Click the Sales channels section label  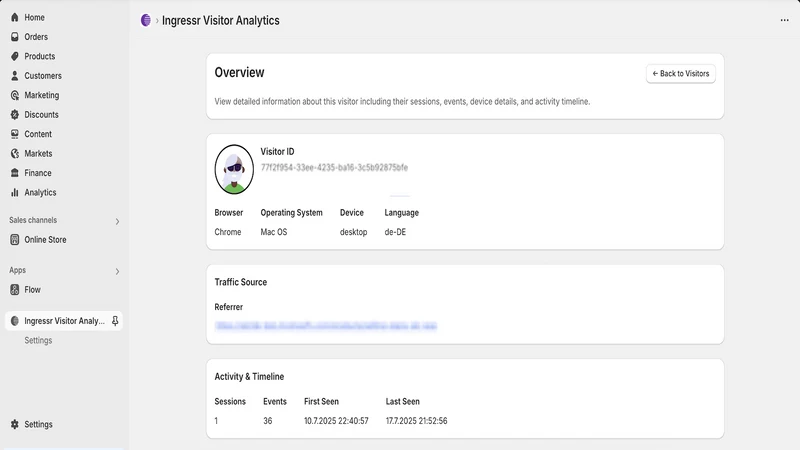coord(33,220)
